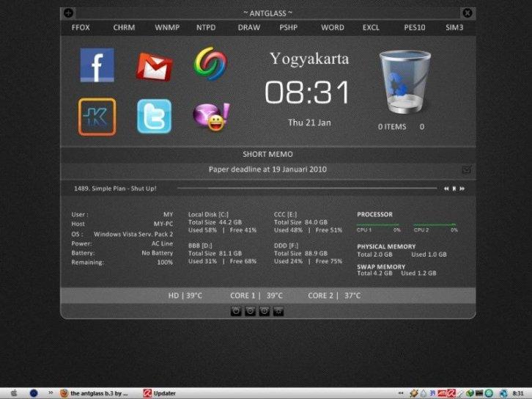The width and height of the screenshot is (532, 399).
Task: Click "DDD [F:]" drive label
Action: 286,246
